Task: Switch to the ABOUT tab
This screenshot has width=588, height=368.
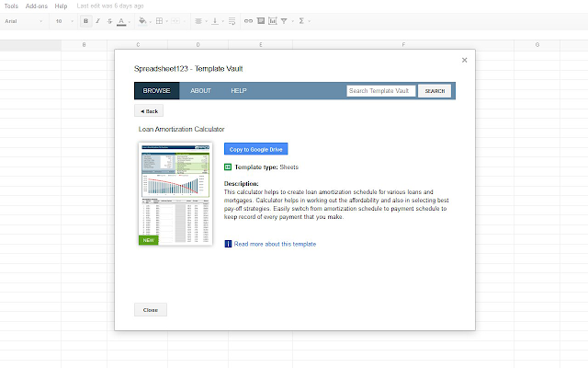Action: [x=200, y=90]
